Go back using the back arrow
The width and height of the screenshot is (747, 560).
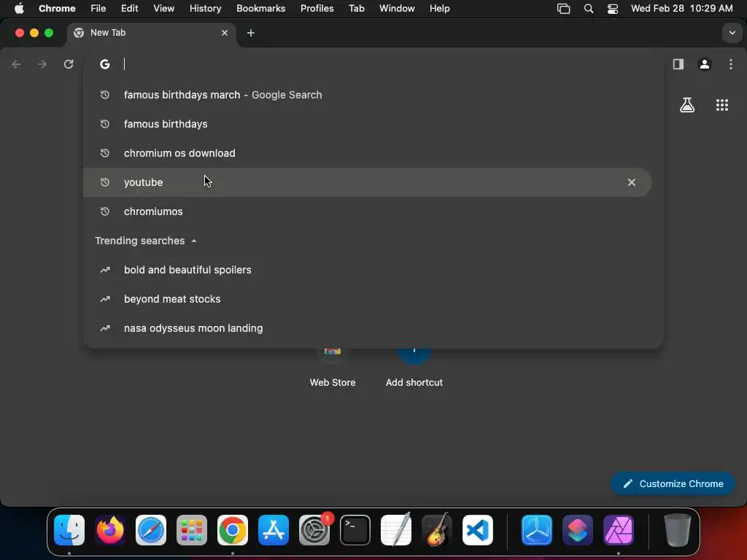(x=16, y=64)
